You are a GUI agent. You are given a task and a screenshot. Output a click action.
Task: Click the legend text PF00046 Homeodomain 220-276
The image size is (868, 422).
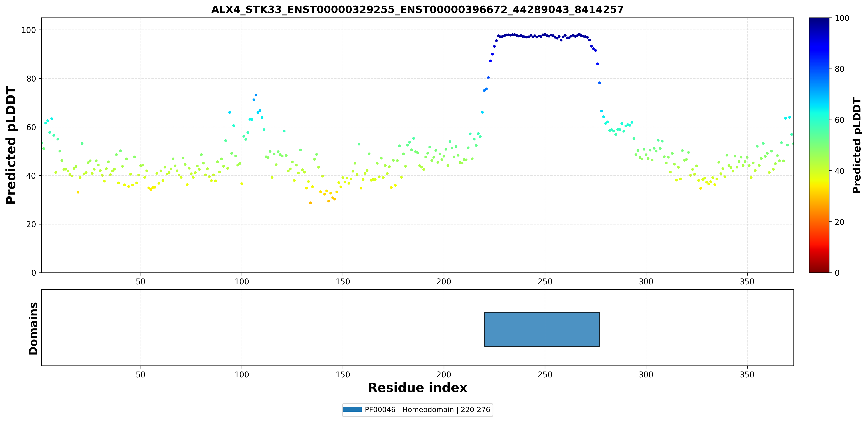coord(428,410)
